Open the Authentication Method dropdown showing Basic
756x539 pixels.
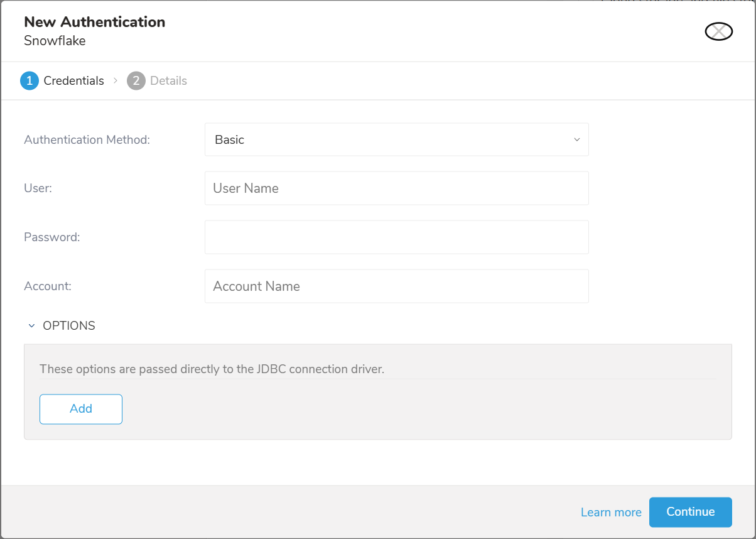pos(389,139)
